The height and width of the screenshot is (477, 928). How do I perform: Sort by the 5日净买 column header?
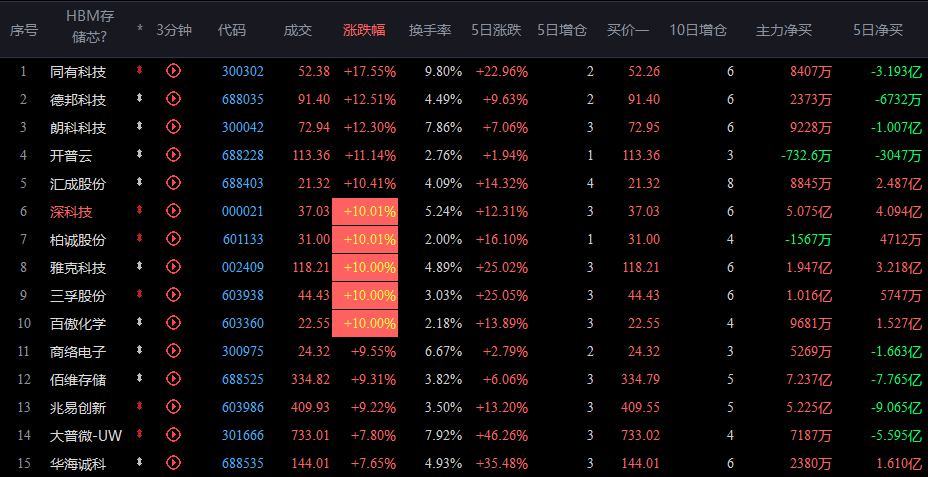[878, 30]
